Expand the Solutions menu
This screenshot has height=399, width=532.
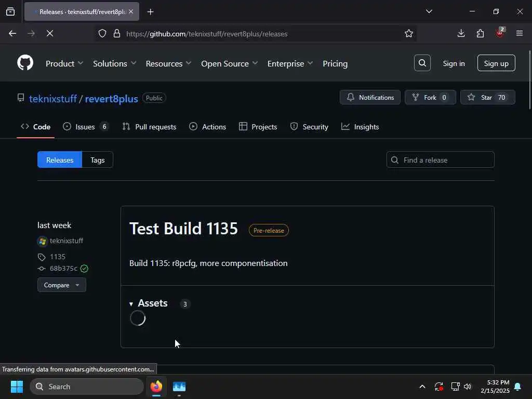coord(114,63)
